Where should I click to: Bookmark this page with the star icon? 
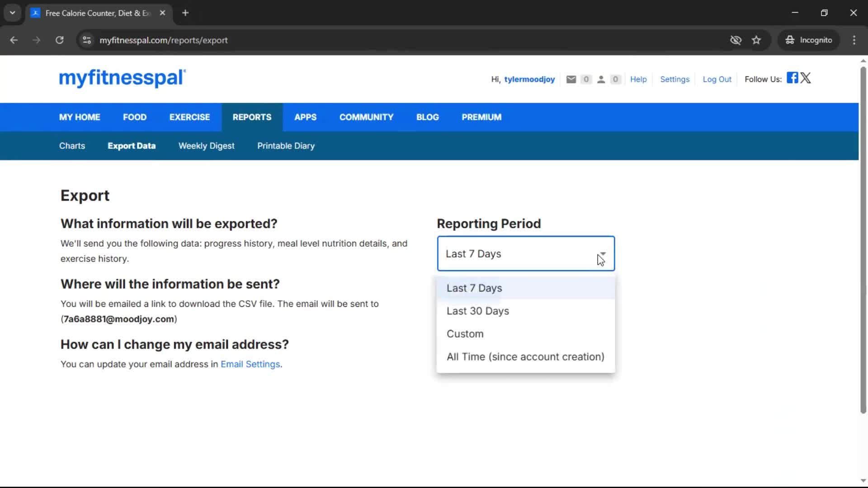pyautogui.click(x=756, y=40)
